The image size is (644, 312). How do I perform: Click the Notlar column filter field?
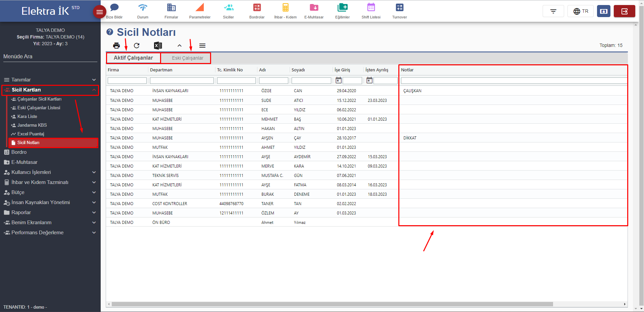(x=513, y=81)
